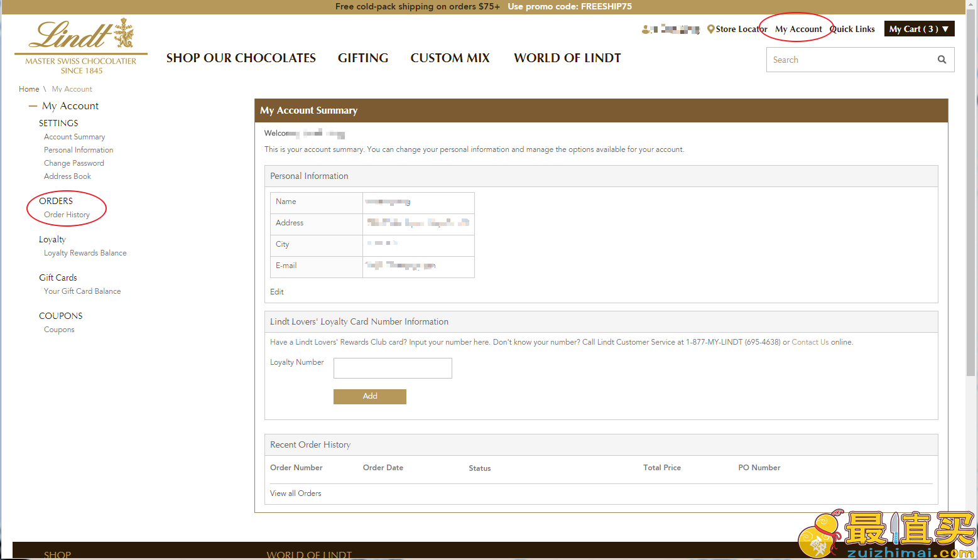
Task: Click the Loyalty Number input field
Action: pyautogui.click(x=393, y=368)
